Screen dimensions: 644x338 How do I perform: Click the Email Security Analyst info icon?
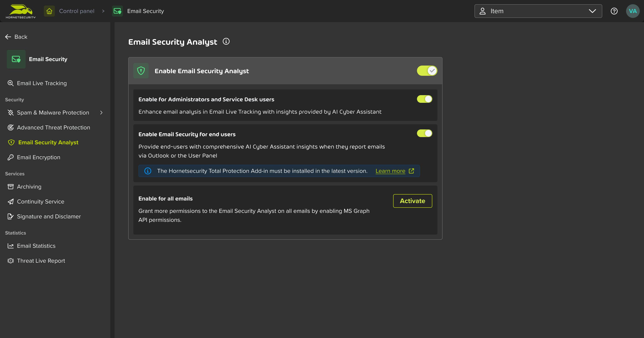[226, 42]
